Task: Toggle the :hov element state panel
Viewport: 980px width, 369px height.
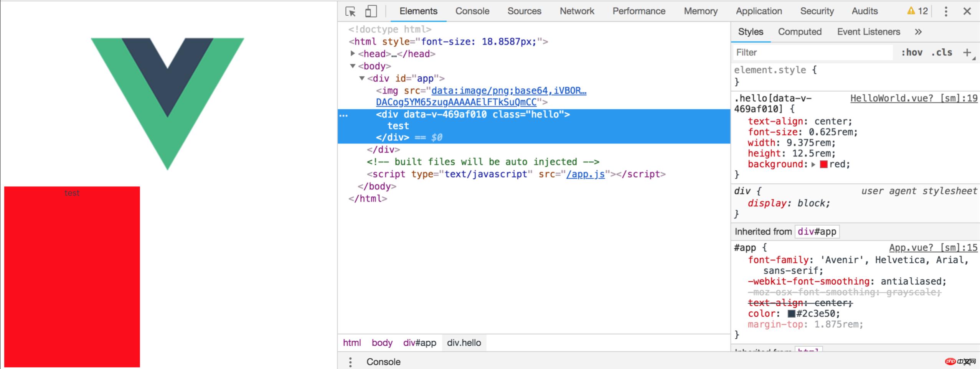Action: (912, 53)
